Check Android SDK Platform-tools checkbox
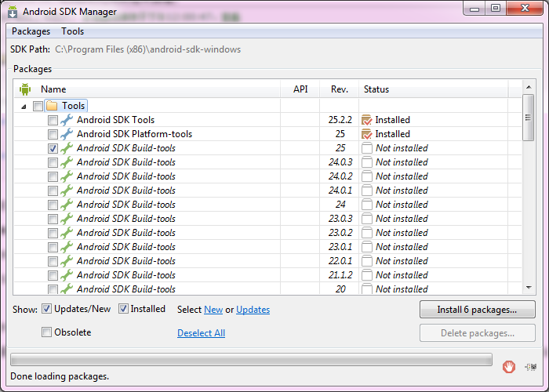 click(53, 134)
